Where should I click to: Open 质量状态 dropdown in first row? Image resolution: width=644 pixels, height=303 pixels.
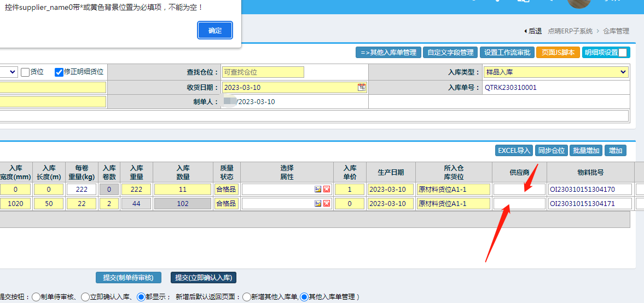tap(227, 189)
